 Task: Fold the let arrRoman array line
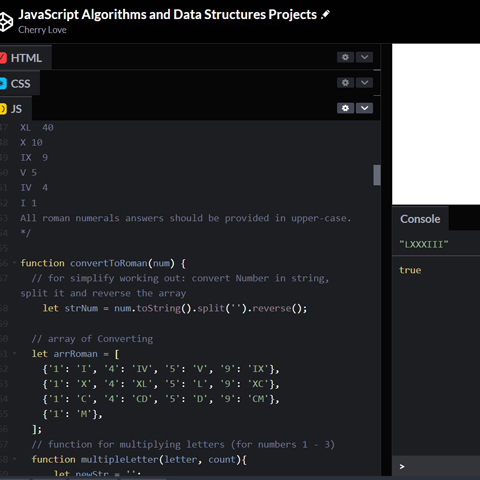(x=14, y=354)
